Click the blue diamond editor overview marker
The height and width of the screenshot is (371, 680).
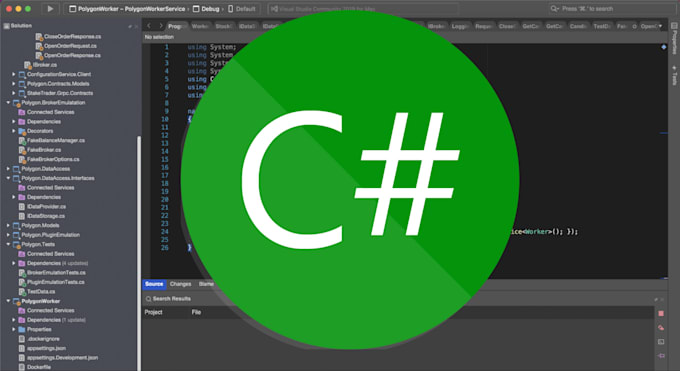[664, 47]
